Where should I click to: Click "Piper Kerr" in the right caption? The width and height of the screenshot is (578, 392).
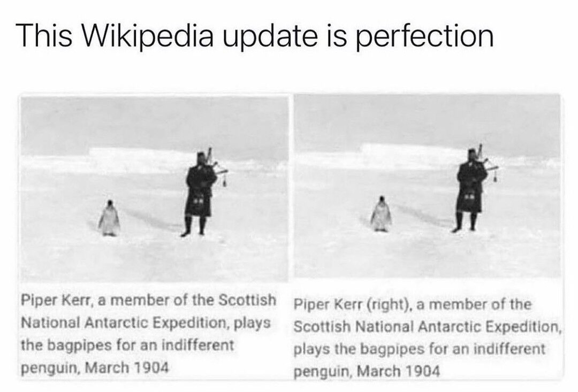(328, 305)
